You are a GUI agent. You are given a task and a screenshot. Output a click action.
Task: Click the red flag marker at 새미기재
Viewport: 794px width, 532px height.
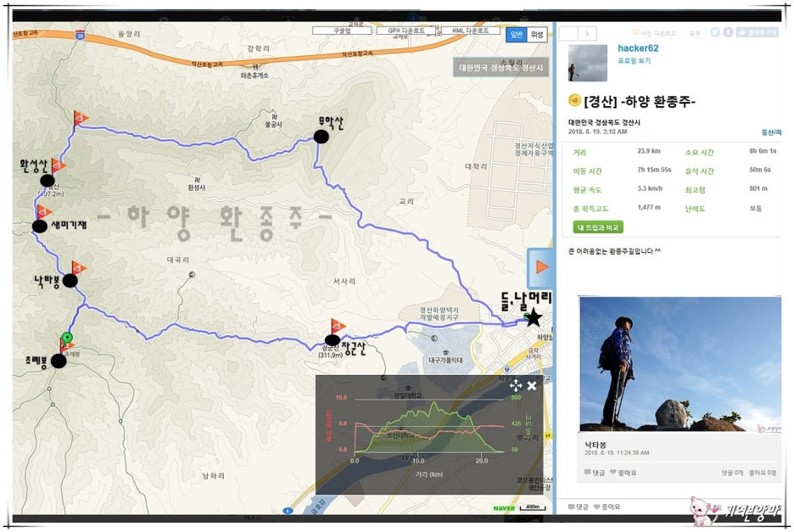(44, 212)
